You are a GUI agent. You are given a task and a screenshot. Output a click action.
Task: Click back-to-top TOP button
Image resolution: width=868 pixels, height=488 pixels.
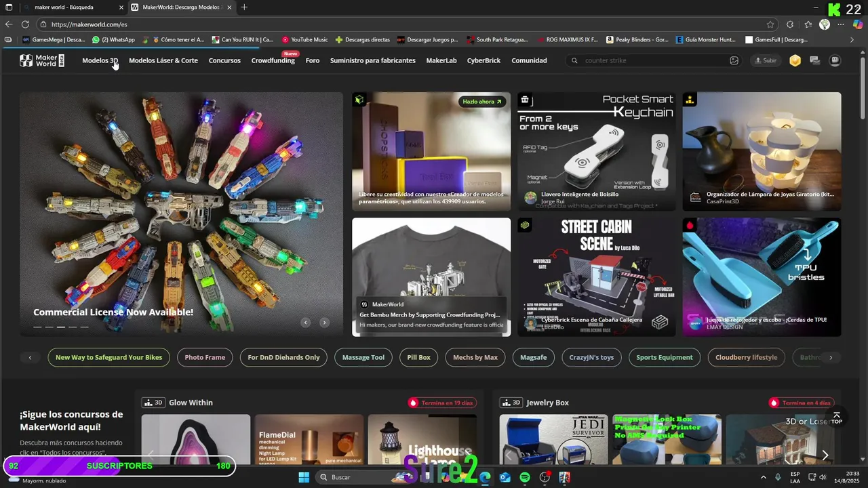pos(836,418)
